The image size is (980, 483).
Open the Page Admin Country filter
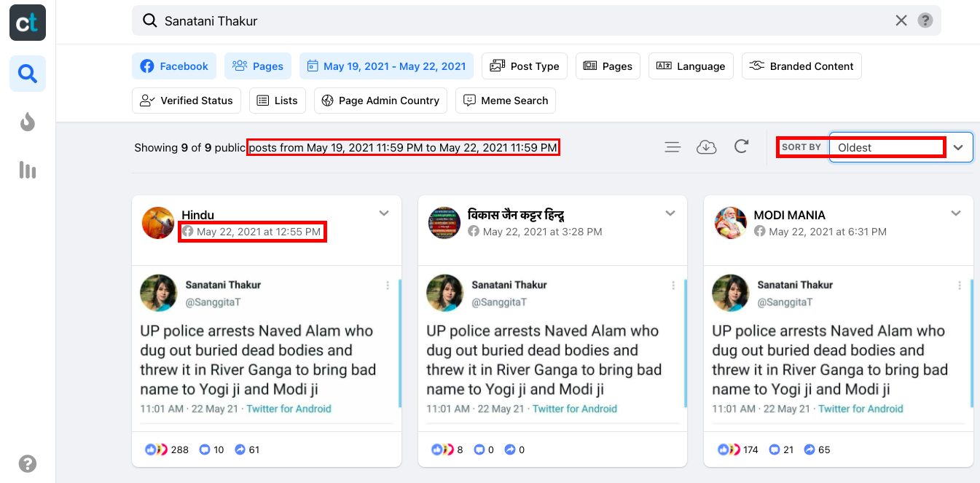[380, 101]
